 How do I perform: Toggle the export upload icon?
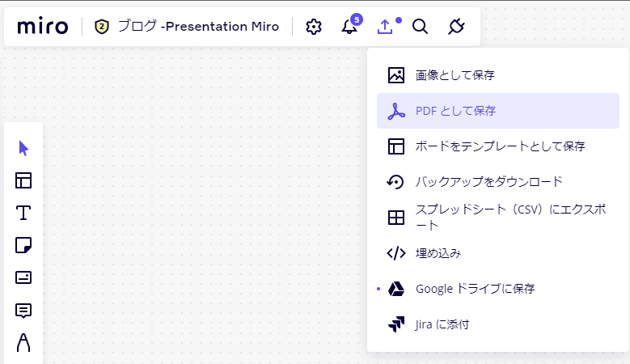[x=384, y=27]
